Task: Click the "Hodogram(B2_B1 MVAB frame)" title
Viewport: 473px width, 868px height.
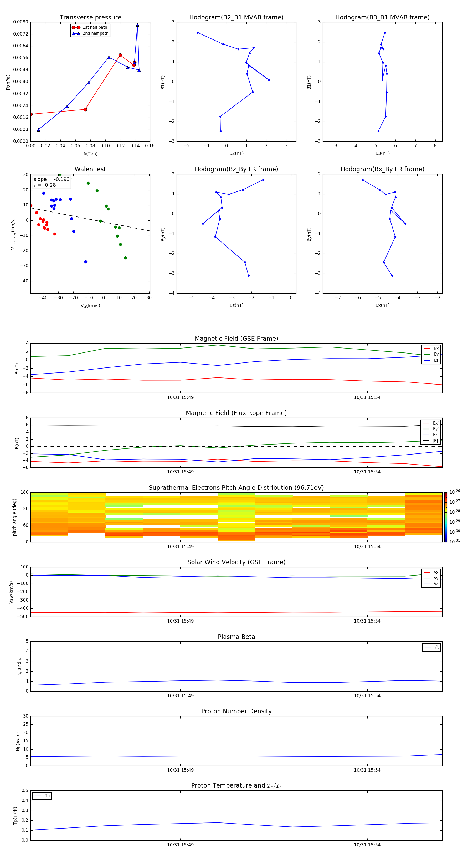Action: coord(236,18)
